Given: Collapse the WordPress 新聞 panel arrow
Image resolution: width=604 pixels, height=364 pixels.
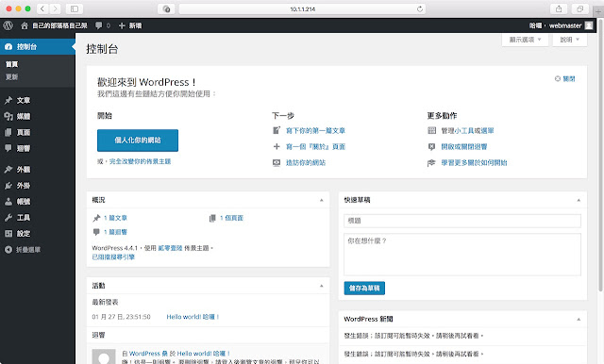Looking at the screenshot, I should pyautogui.click(x=579, y=319).
